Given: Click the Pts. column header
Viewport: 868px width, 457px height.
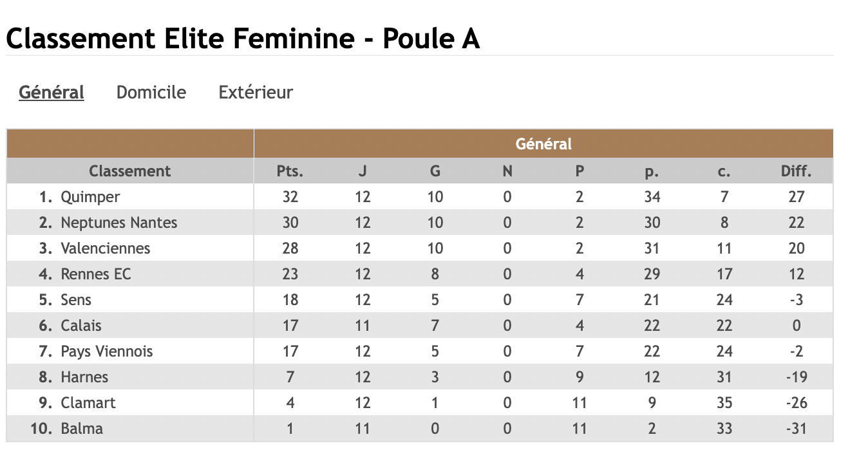Looking at the screenshot, I should coord(290,171).
